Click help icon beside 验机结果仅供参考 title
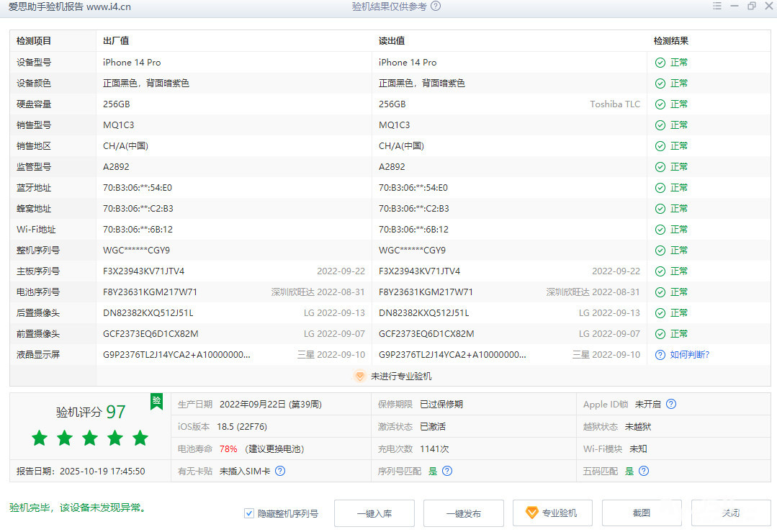Screen dimensions: 777x532 436,6
